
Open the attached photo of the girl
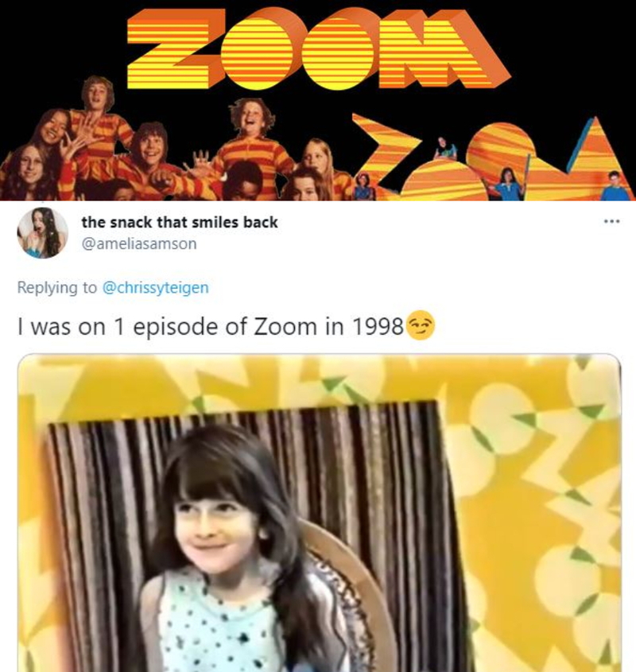point(320,513)
